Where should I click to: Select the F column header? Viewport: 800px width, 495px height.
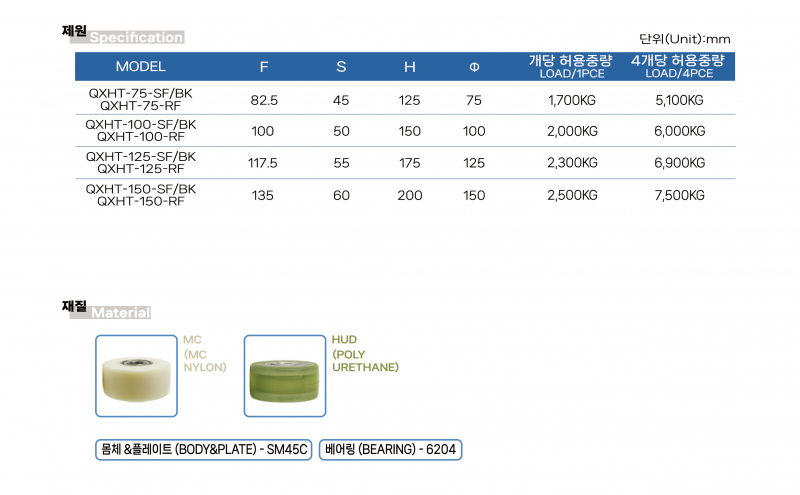(x=264, y=67)
